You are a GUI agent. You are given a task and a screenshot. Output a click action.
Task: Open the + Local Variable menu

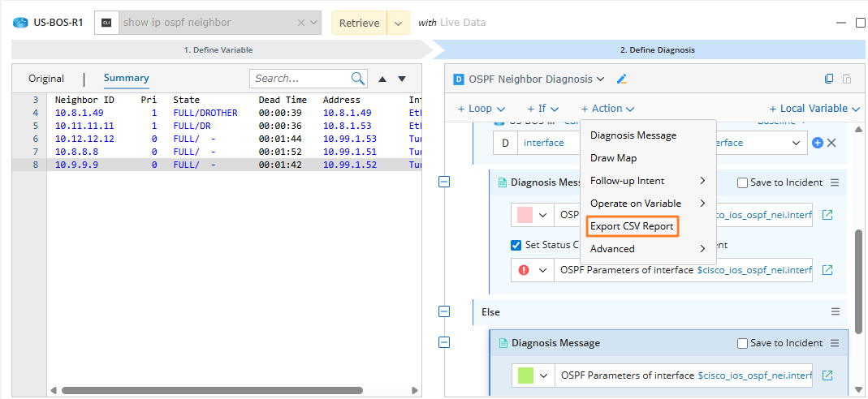click(x=814, y=109)
